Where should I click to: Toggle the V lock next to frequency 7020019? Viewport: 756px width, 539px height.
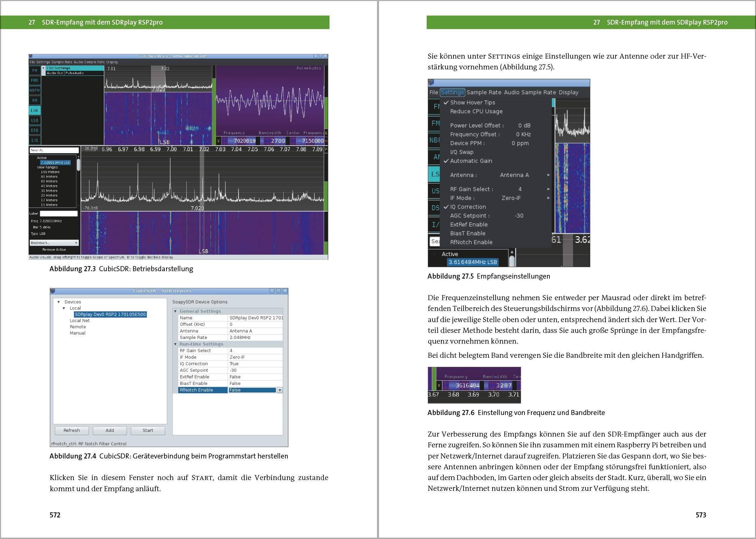(x=218, y=141)
